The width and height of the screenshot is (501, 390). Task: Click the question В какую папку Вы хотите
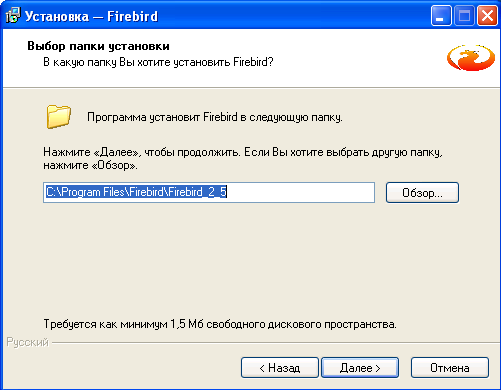158,62
